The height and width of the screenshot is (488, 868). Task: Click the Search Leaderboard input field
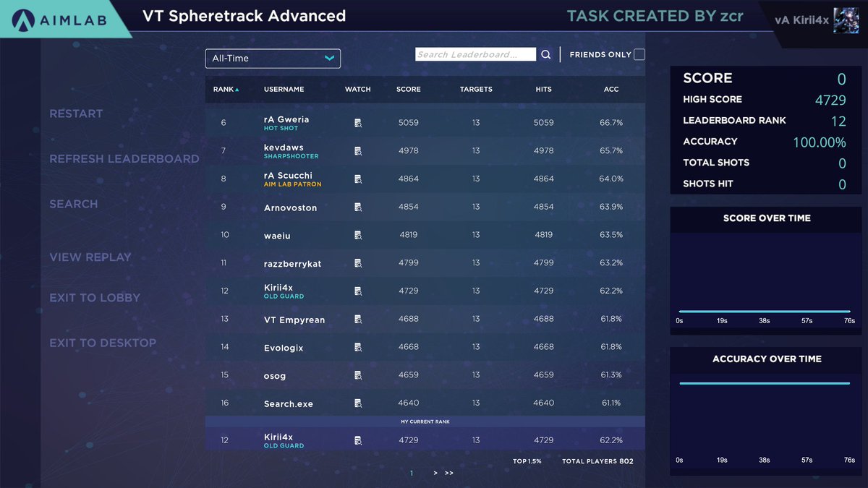[475, 54]
